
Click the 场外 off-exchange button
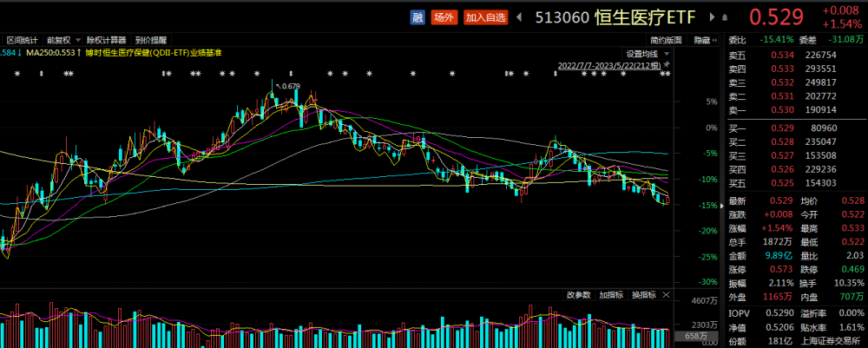[444, 16]
